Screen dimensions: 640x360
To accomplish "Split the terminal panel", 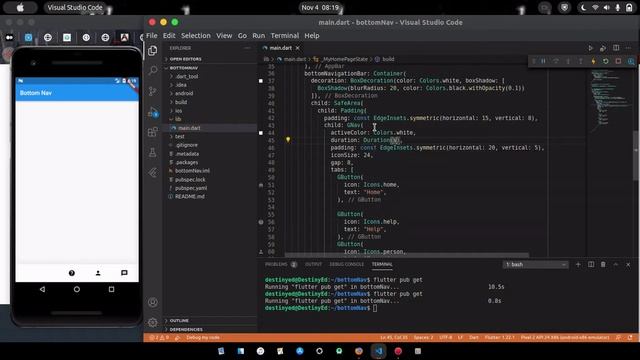I will pyautogui.click(x=591, y=264).
